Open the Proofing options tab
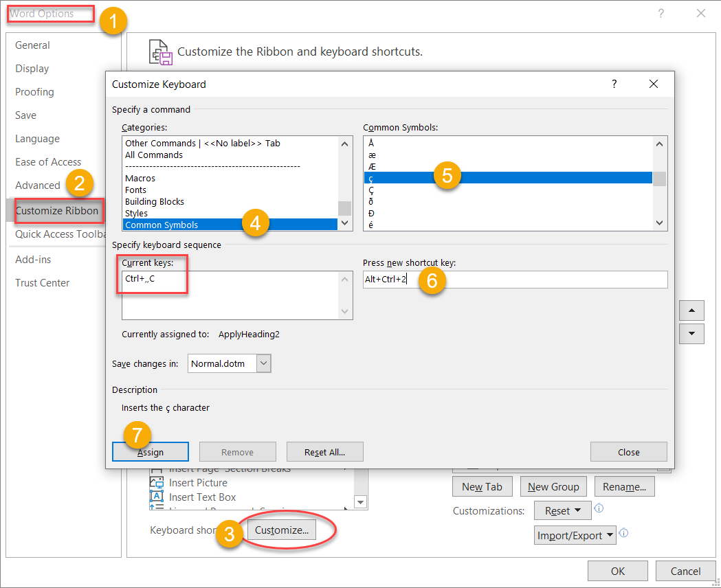The width and height of the screenshot is (721, 588). click(x=34, y=92)
